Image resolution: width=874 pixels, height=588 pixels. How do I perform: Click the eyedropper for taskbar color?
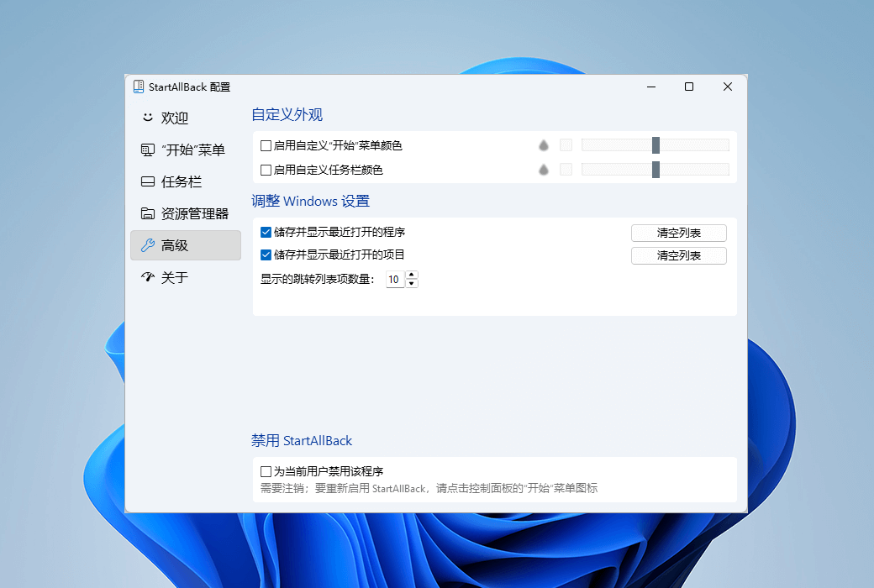click(x=543, y=169)
